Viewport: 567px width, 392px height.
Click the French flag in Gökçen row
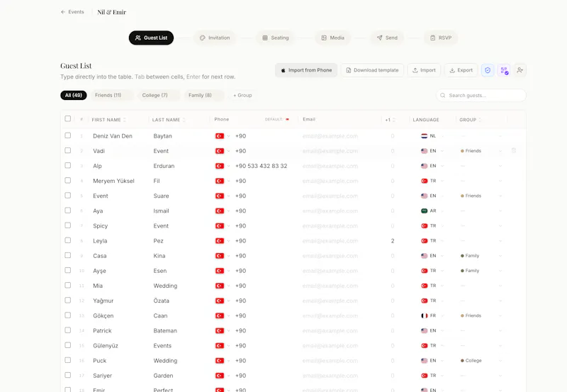pos(424,315)
